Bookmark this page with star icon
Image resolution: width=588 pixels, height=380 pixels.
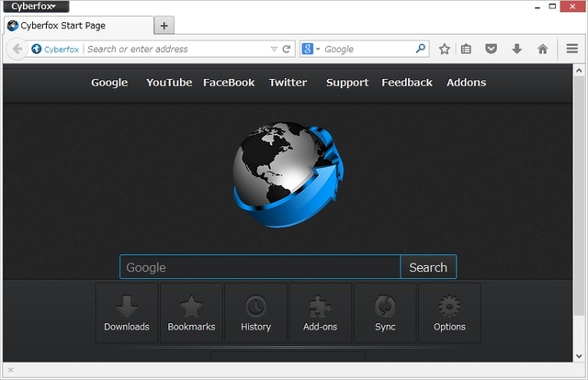(x=445, y=49)
